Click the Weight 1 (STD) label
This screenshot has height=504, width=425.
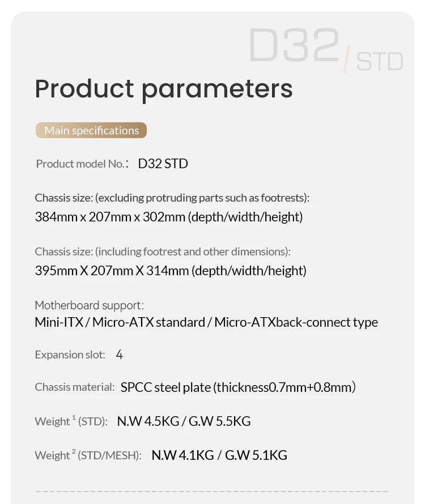pos(71,421)
